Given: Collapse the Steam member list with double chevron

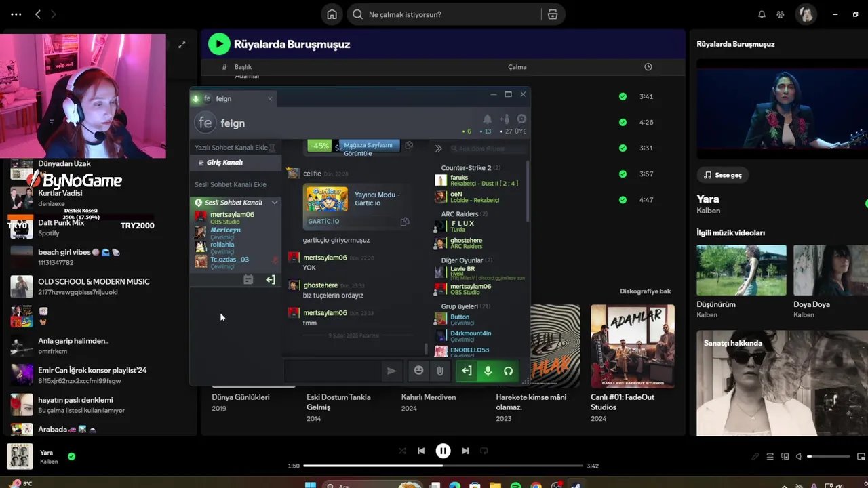Looking at the screenshot, I should 438,148.
